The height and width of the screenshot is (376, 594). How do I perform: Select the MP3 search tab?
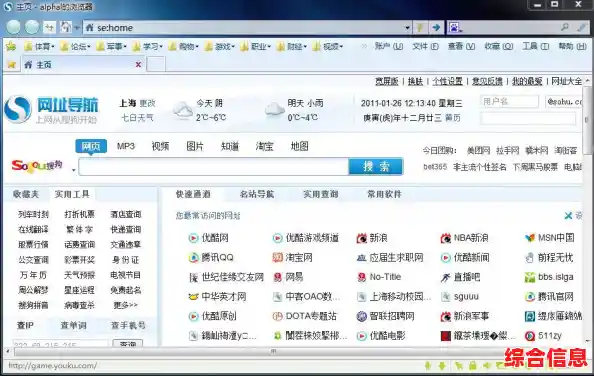pos(126,146)
